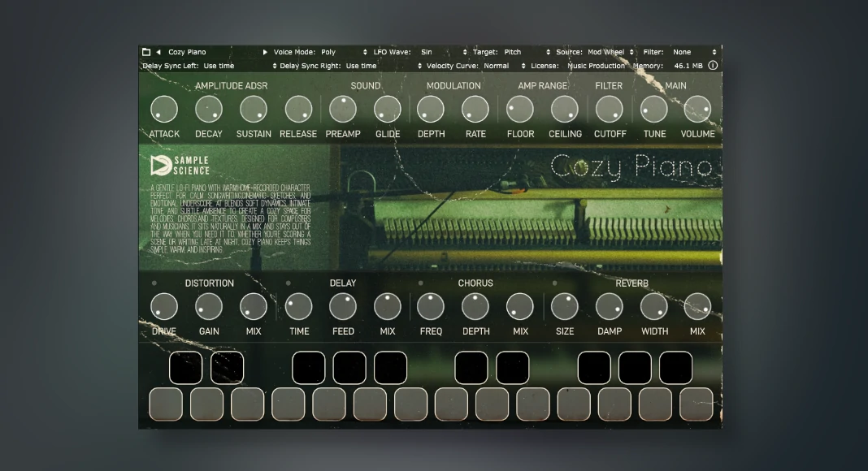The height and width of the screenshot is (471, 868).
Task: Play the last white key pad
Action: coord(697,404)
